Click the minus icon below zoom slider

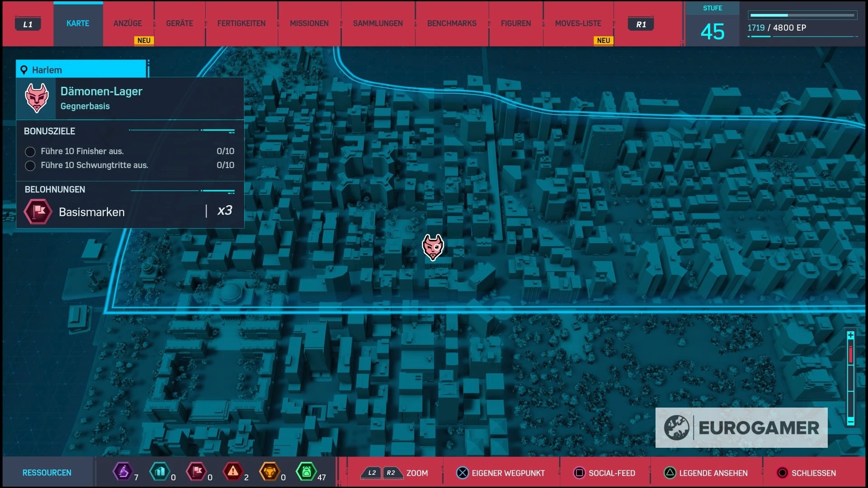point(850,421)
